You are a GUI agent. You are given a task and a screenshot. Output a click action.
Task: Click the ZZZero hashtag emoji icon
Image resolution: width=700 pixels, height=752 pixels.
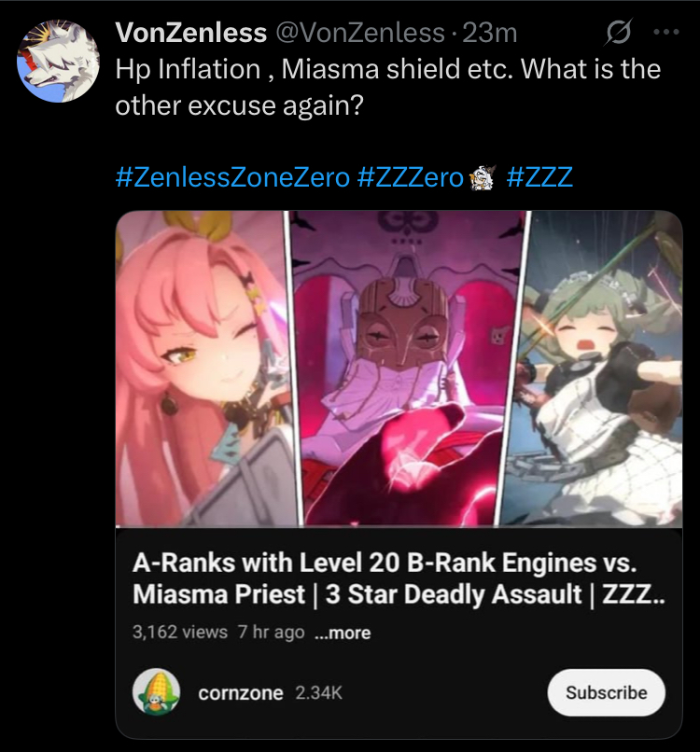pyautogui.click(x=483, y=177)
